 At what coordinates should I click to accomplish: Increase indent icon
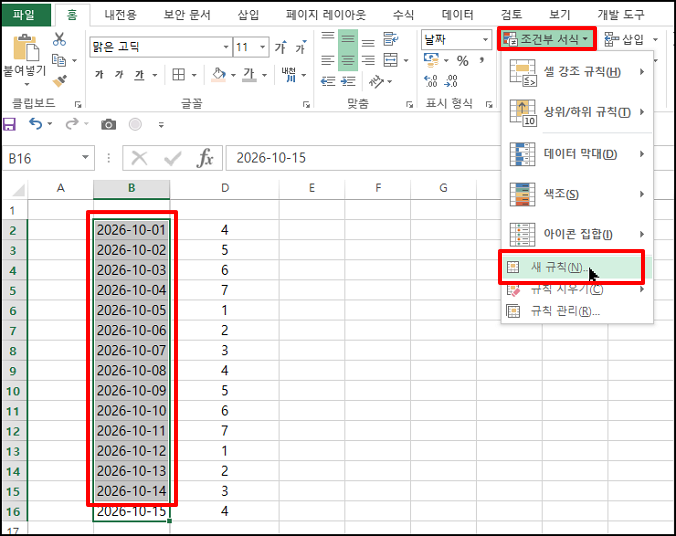coord(348,81)
